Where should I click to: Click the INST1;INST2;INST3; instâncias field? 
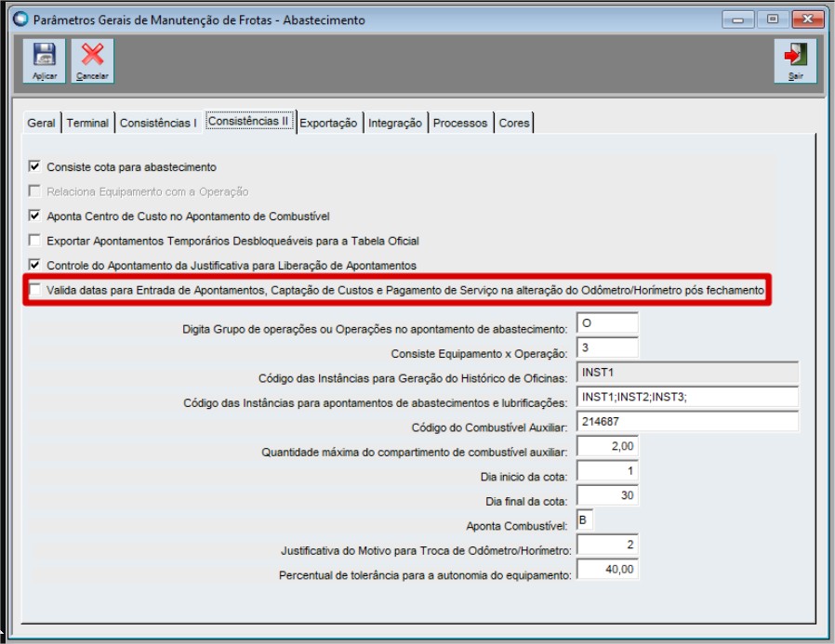point(687,397)
